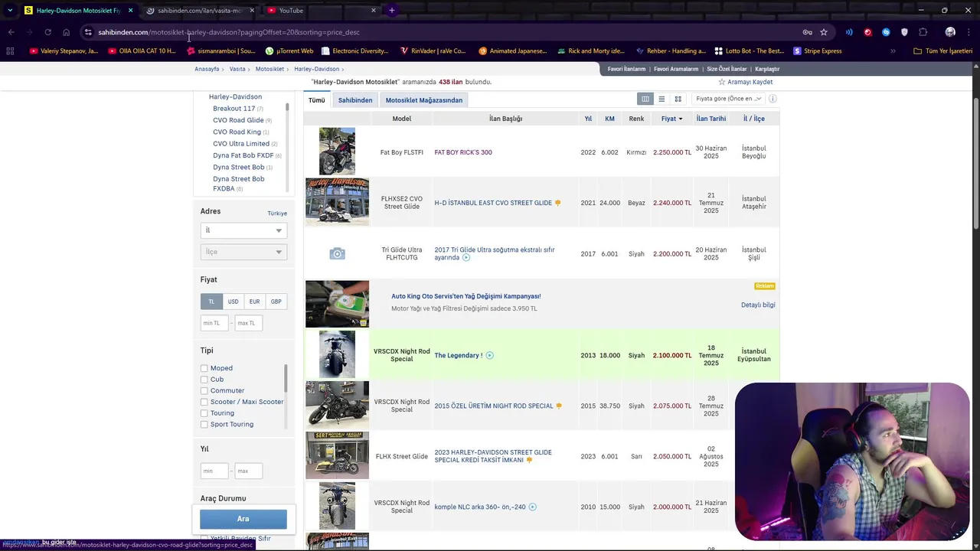
Task: Bookmark this page with the star icon
Action: 824,32
